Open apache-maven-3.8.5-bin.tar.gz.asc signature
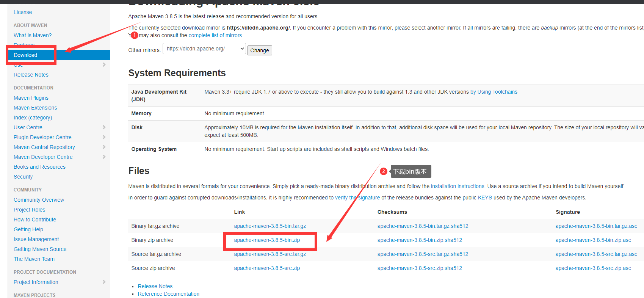 596,226
